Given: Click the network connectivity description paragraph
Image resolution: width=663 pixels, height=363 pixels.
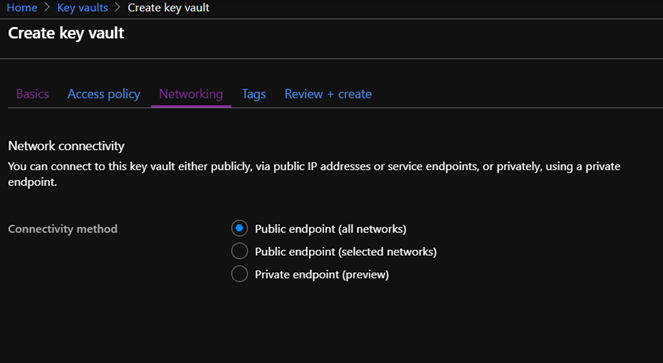Looking at the screenshot, I should coord(314,174).
